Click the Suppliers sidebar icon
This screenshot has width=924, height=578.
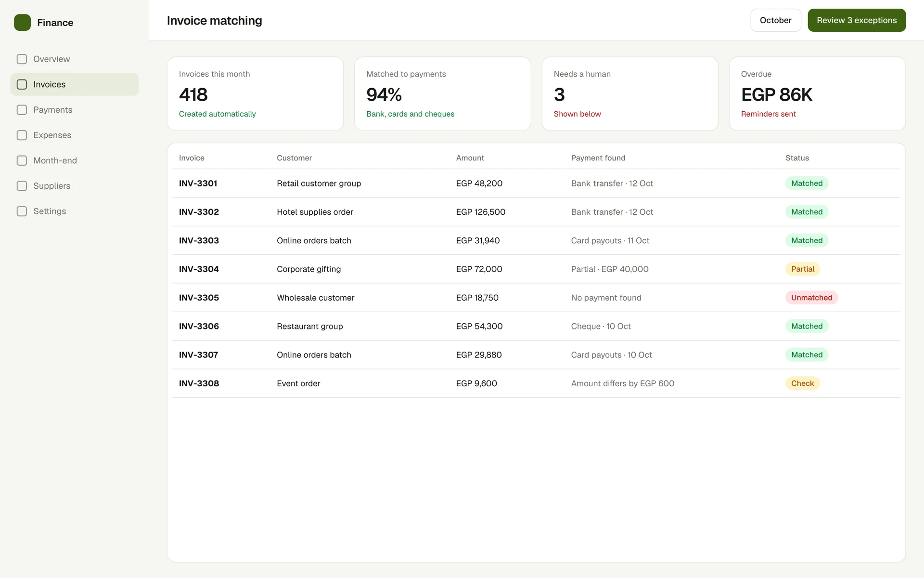[22, 186]
